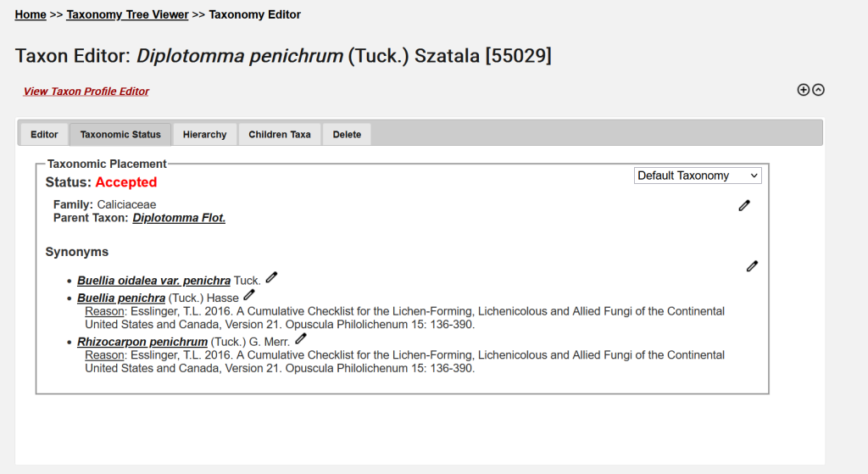Open parent taxon Diplotomma Flot. link

[x=179, y=218]
